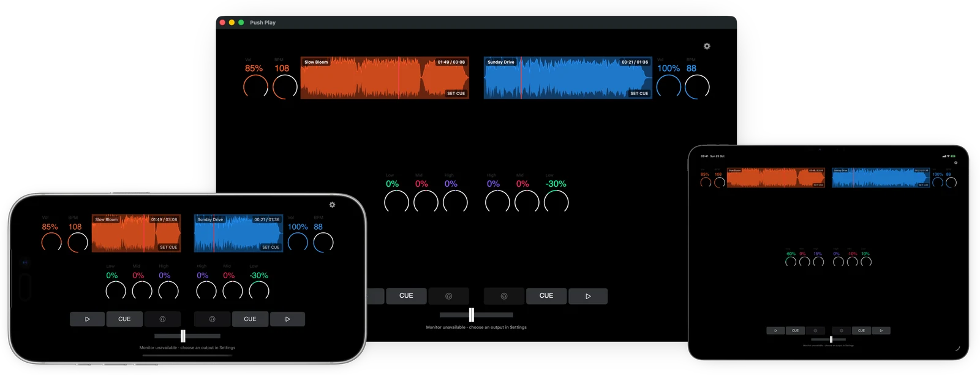The width and height of the screenshot is (980, 375).
Task: Click left deck Low EQ knob in Mac window
Action: click(396, 202)
